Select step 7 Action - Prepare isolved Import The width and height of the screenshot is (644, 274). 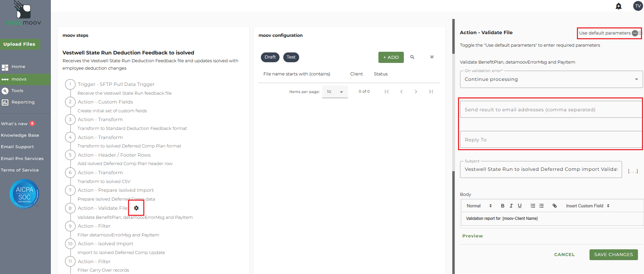point(116,190)
